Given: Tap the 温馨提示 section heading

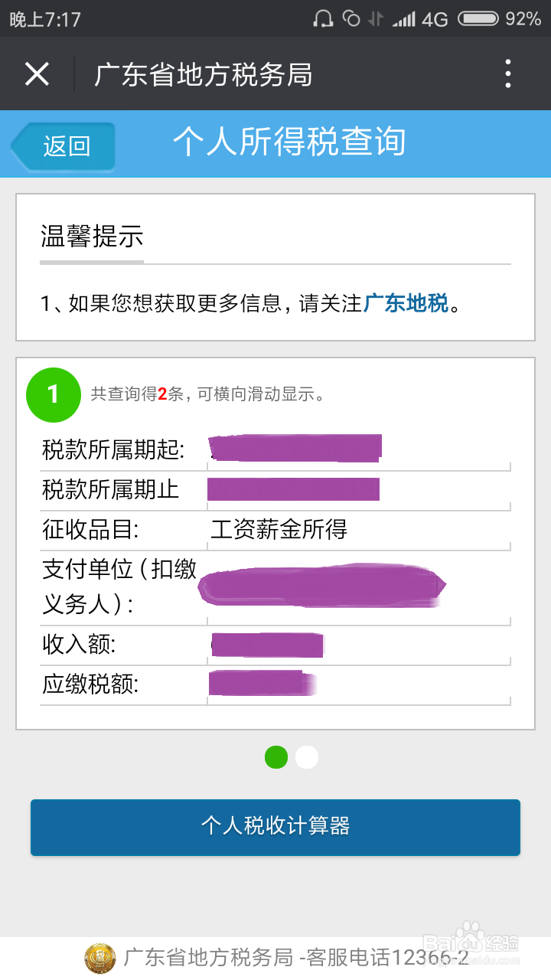Looking at the screenshot, I should click(92, 237).
